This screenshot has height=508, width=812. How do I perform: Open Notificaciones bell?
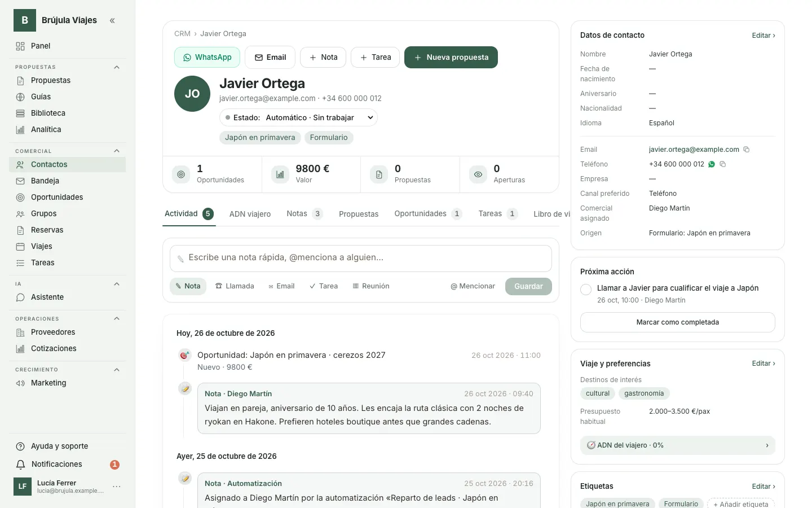pos(68,465)
